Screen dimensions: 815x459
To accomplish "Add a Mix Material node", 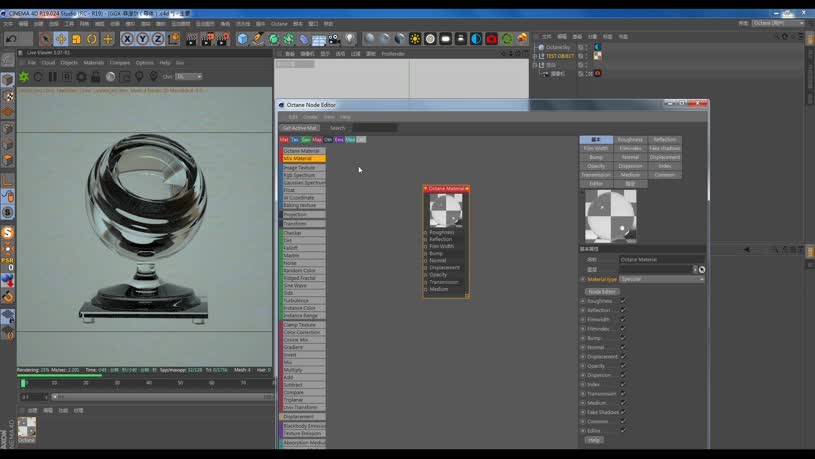I will pos(304,159).
